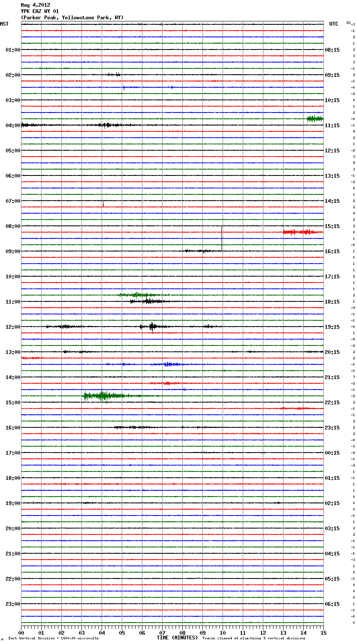Select the '14:00' MST hour label
The image size is (357, 644).
tap(13, 377)
